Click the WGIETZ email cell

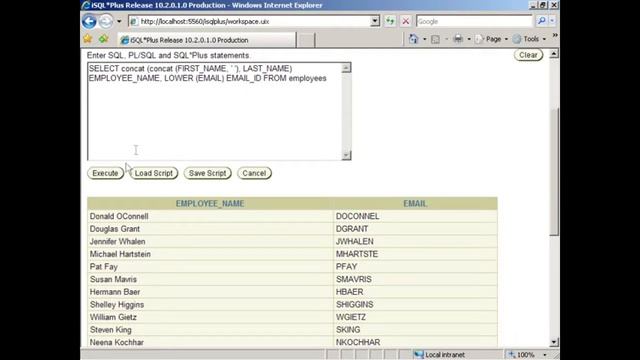tap(416, 317)
